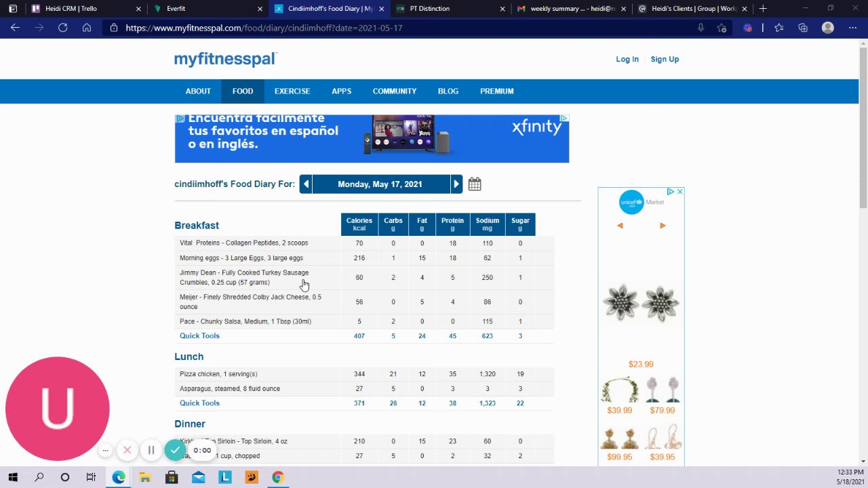This screenshot has width=868, height=488.
Task: Show previous product in sidebar ad
Action: coord(620,226)
